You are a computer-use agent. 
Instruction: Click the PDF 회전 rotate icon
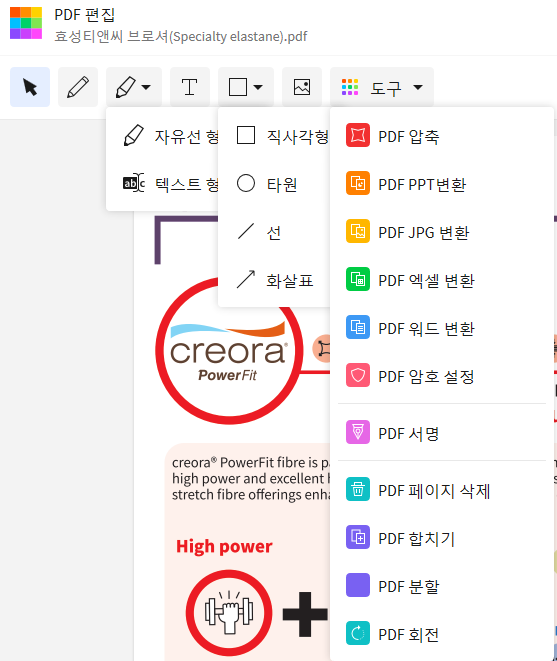[358, 633]
